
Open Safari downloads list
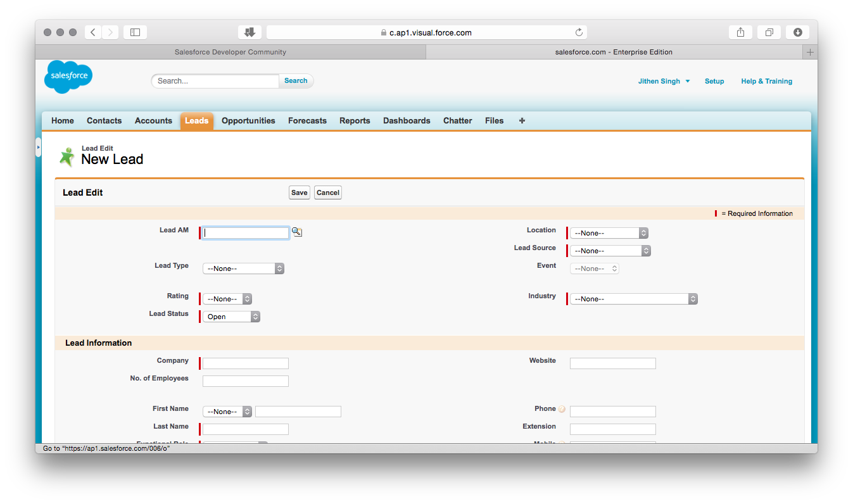coord(797,32)
